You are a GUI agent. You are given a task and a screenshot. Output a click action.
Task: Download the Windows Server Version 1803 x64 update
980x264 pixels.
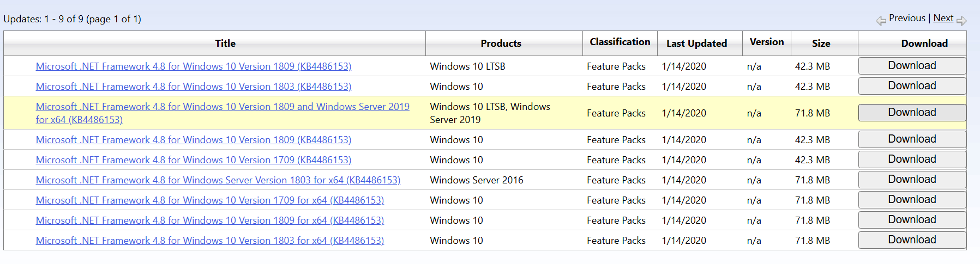pos(912,180)
